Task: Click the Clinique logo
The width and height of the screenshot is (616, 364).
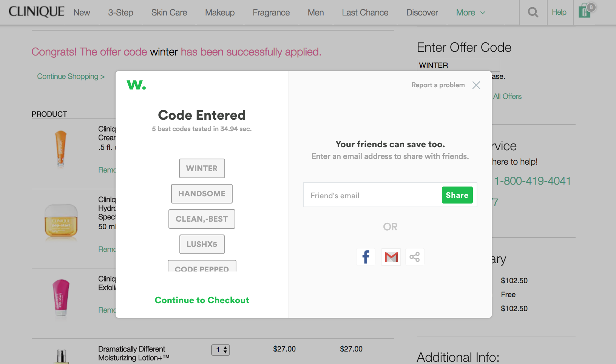Action: [36, 12]
